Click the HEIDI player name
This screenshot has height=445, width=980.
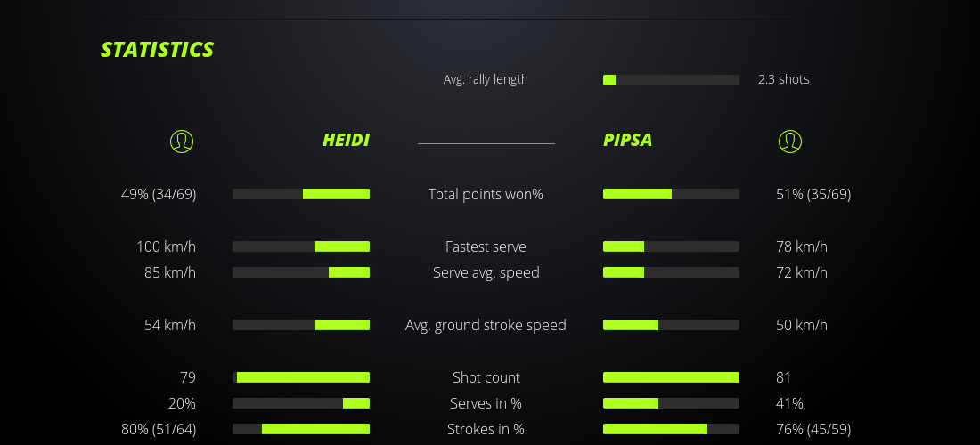point(346,141)
